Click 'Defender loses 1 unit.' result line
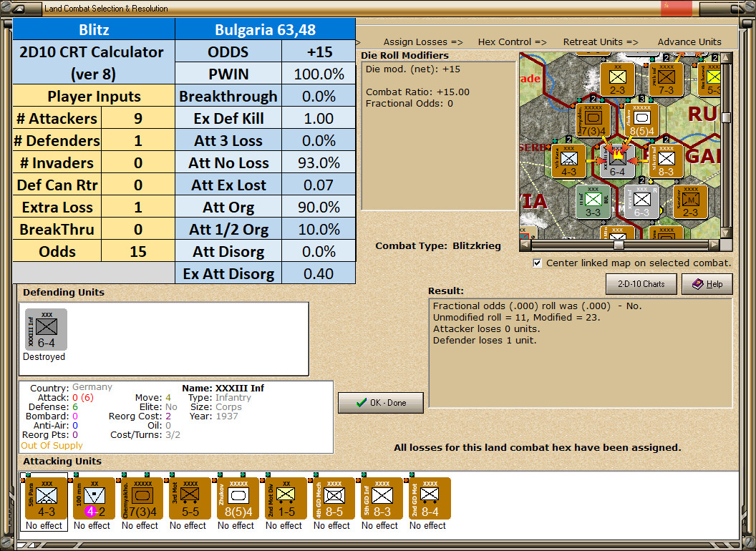 (x=485, y=341)
